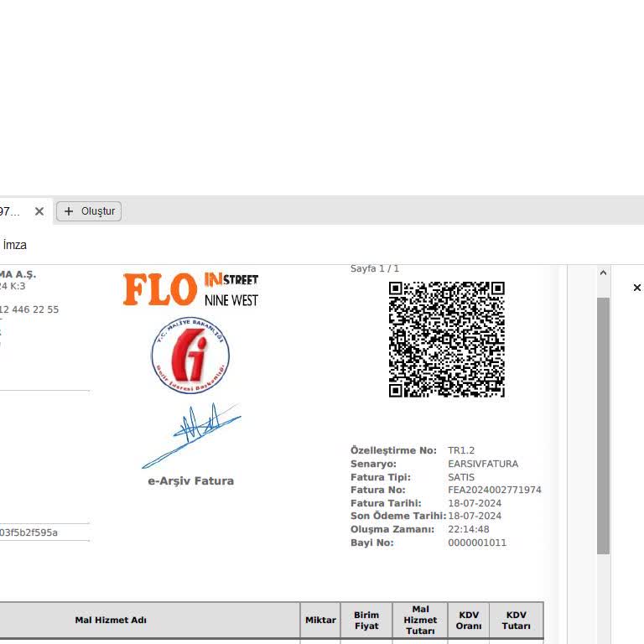
Task: Select the phone number text '446 22 55'
Action: pos(35,309)
